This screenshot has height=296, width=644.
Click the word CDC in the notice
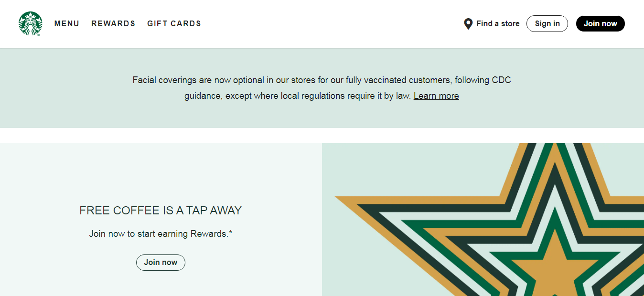click(x=500, y=80)
